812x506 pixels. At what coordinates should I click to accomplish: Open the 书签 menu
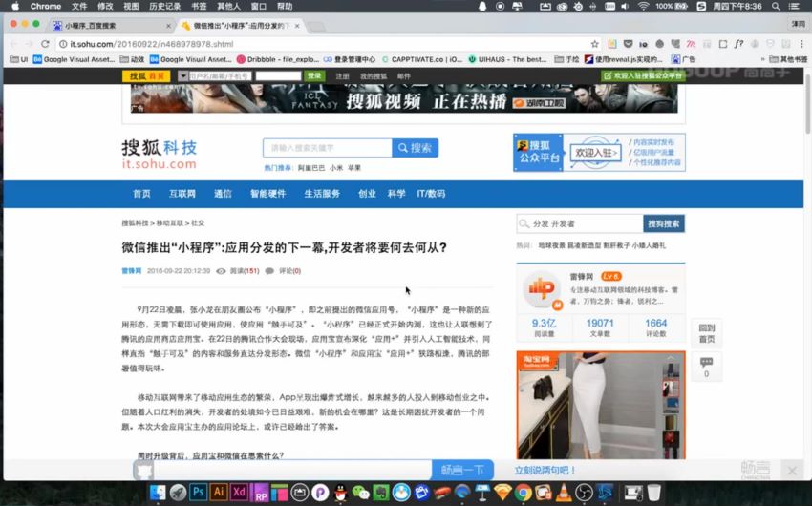[199, 7]
